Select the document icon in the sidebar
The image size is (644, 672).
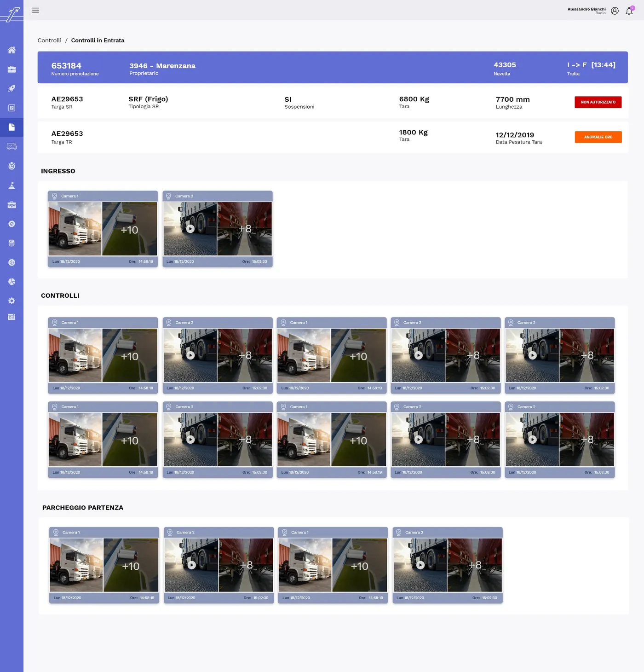[x=11, y=127]
